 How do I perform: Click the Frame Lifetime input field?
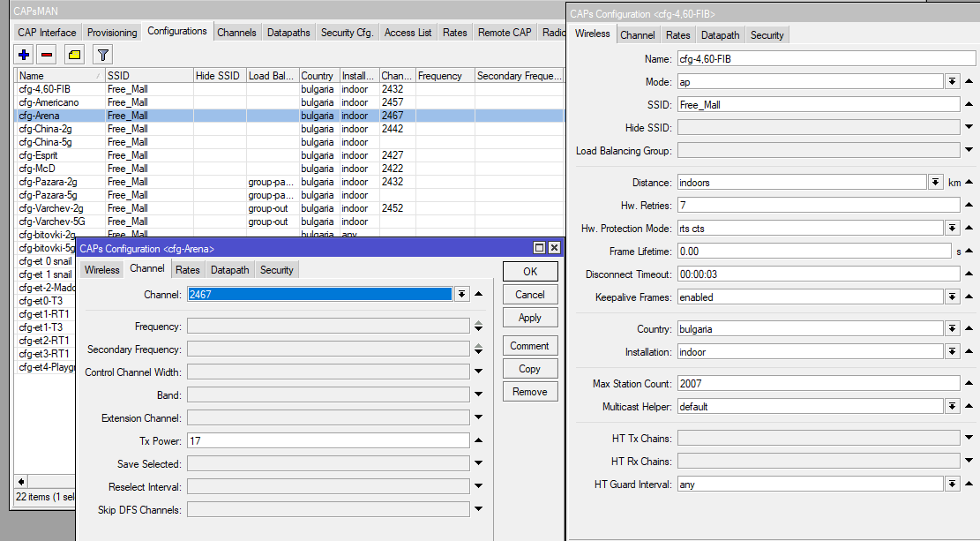coord(814,251)
